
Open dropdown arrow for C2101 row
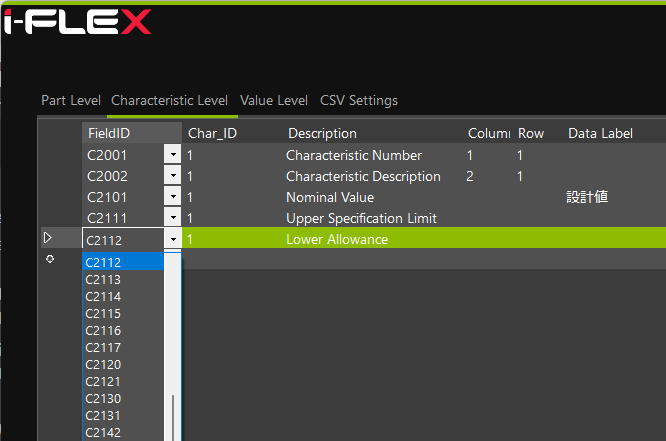[173, 197]
